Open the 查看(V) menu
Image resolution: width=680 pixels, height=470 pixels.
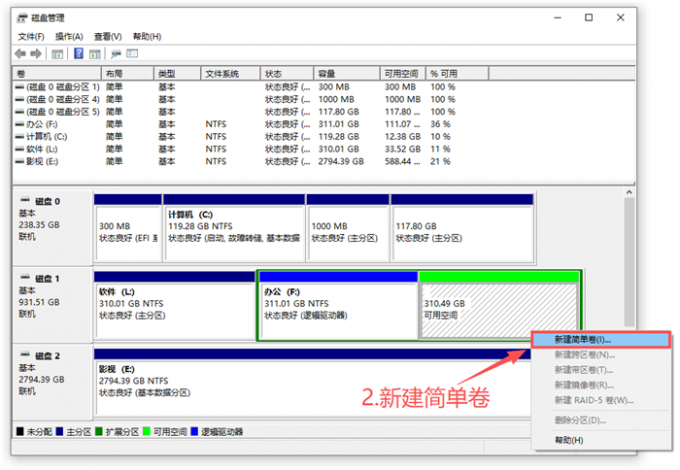[x=108, y=36]
